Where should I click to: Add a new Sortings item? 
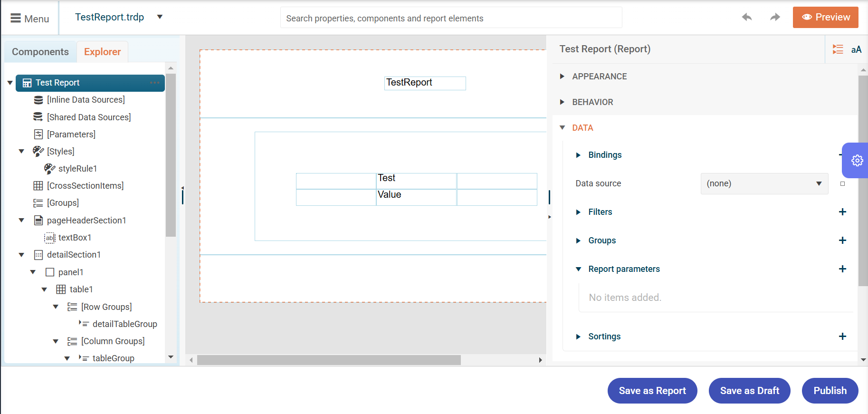[x=842, y=337]
